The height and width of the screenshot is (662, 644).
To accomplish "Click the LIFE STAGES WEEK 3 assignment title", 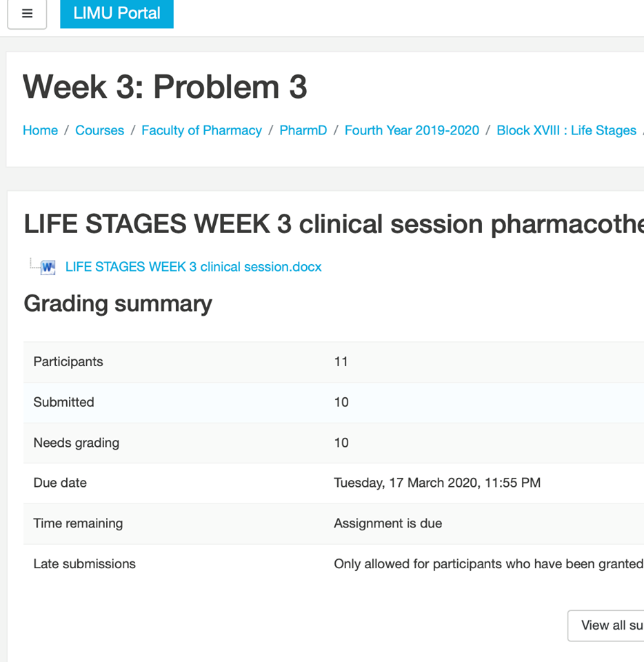I will [334, 223].
